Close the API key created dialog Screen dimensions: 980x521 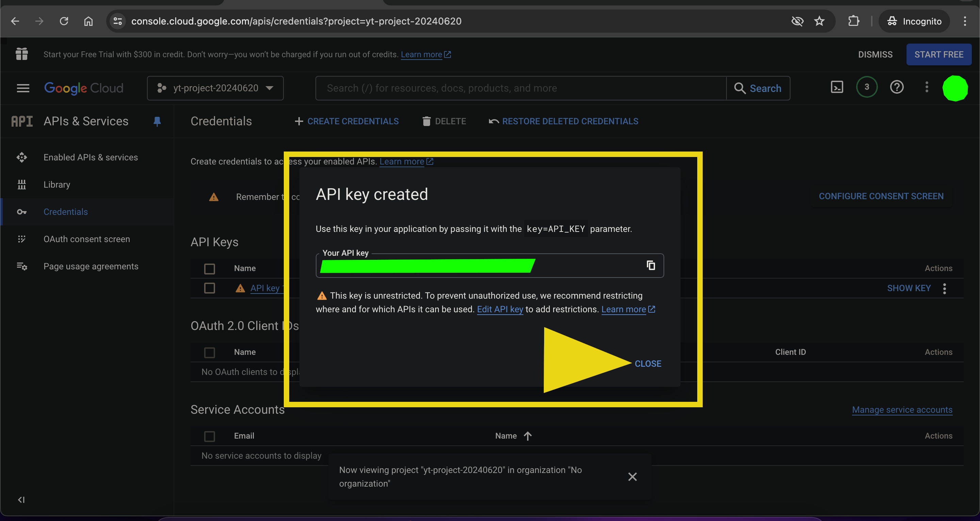click(x=648, y=364)
